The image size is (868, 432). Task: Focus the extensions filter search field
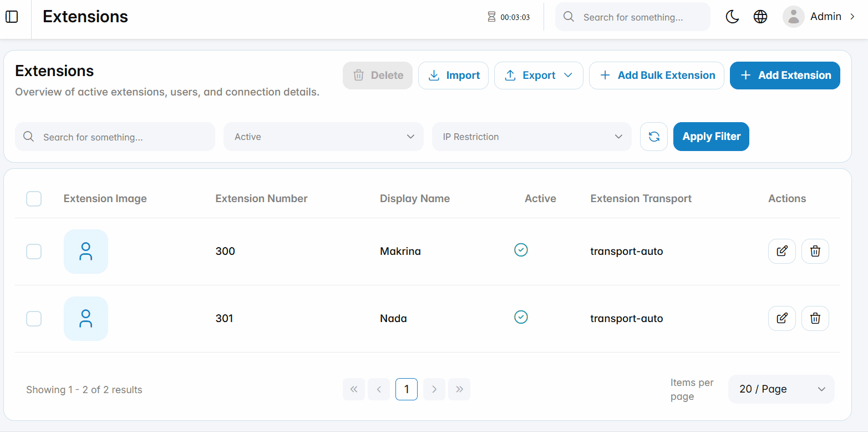(115, 137)
